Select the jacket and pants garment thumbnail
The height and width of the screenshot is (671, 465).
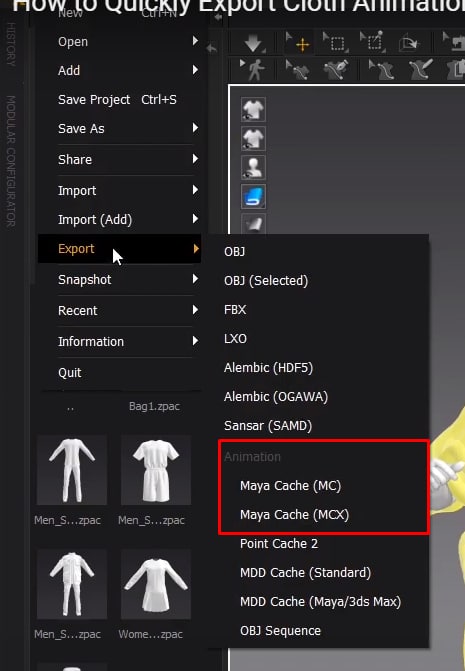click(x=71, y=584)
